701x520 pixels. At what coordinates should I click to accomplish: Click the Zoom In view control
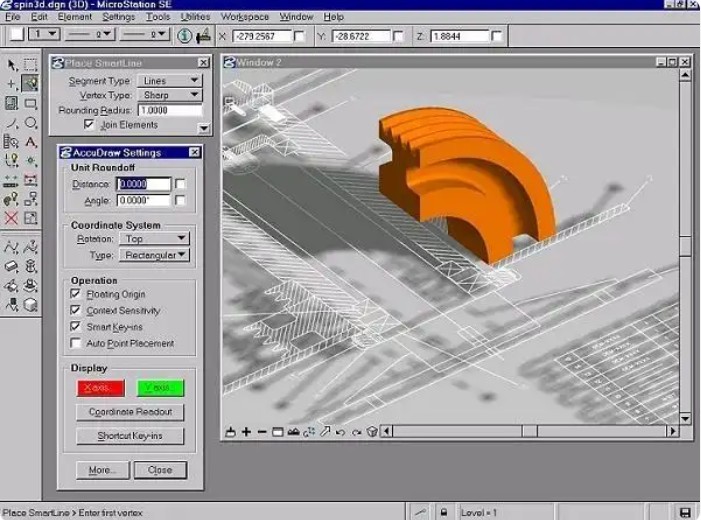pyautogui.click(x=246, y=432)
